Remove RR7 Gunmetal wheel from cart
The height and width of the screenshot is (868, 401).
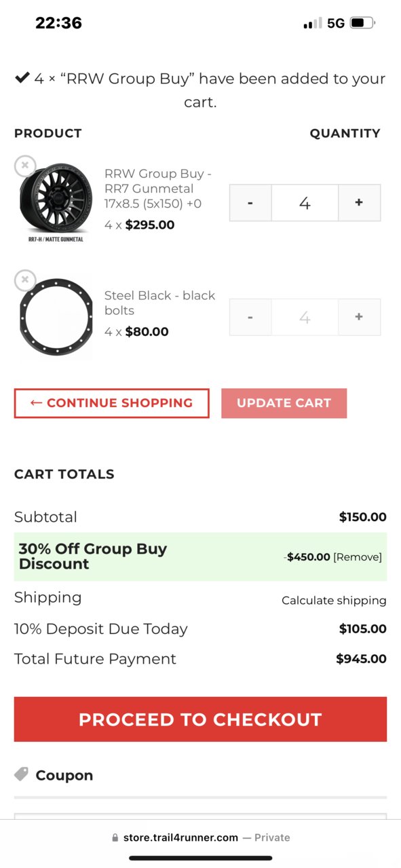coord(25,165)
